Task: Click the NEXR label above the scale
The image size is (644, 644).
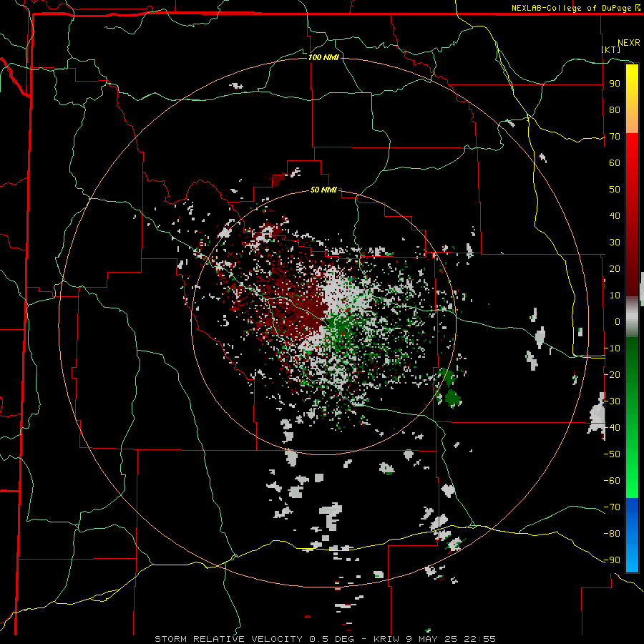Action: pos(629,43)
